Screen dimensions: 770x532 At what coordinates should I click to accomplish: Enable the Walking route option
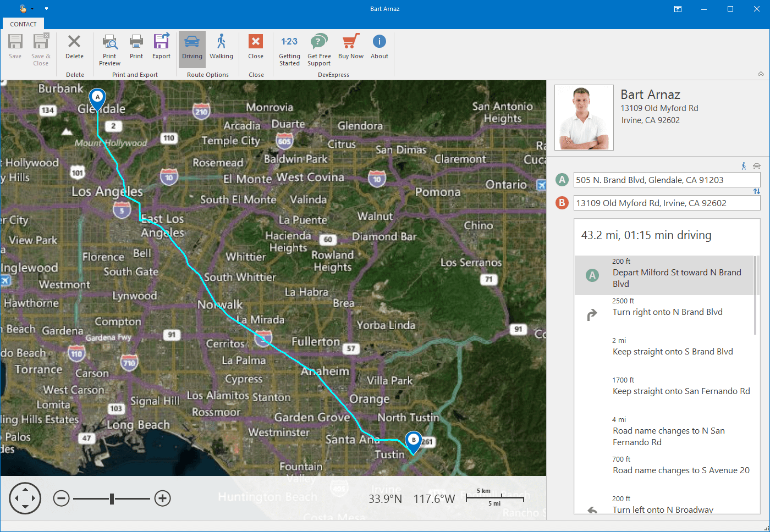222,48
